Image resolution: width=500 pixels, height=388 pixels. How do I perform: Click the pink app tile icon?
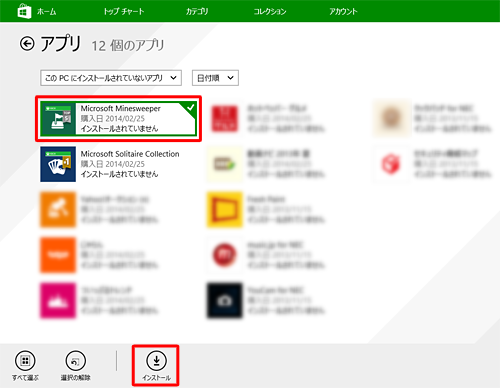(58, 301)
